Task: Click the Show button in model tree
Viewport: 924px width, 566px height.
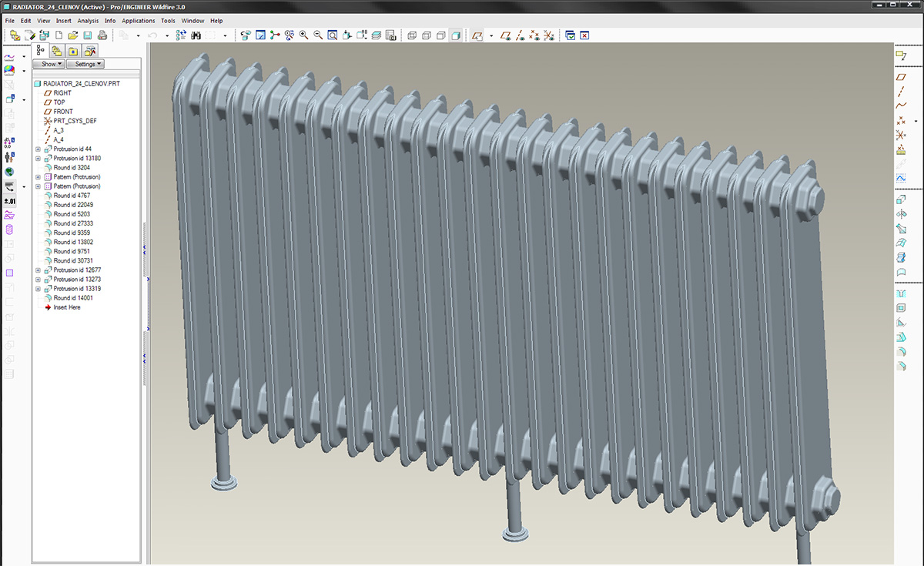Action: 49,64
